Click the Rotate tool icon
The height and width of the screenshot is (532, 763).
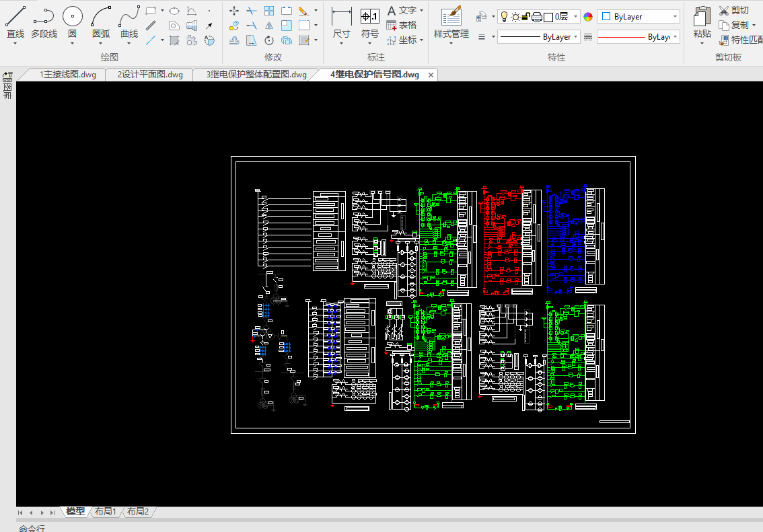[269, 40]
